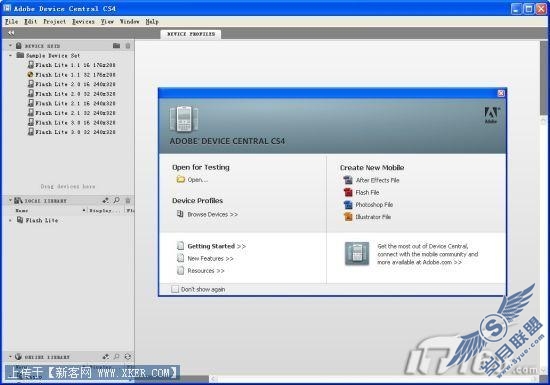Image resolution: width=550 pixels, height=385 pixels.
Task: Switch to the Device Profiles tab
Action: tap(191, 34)
